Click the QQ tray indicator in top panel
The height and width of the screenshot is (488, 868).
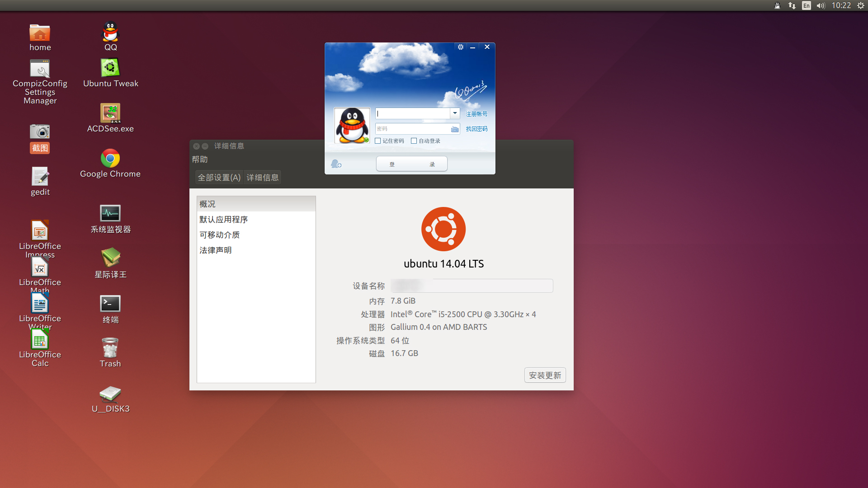pyautogui.click(x=777, y=5)
